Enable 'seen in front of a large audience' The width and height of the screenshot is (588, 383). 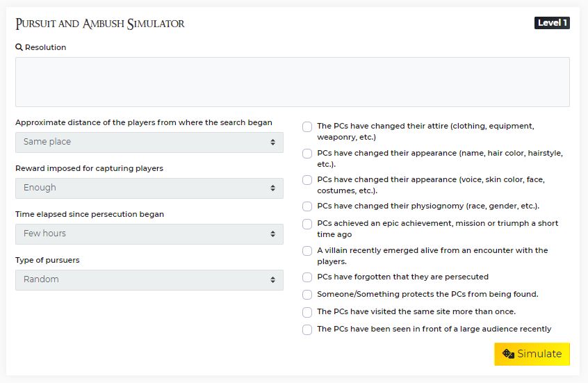click(x=307, y=329)
